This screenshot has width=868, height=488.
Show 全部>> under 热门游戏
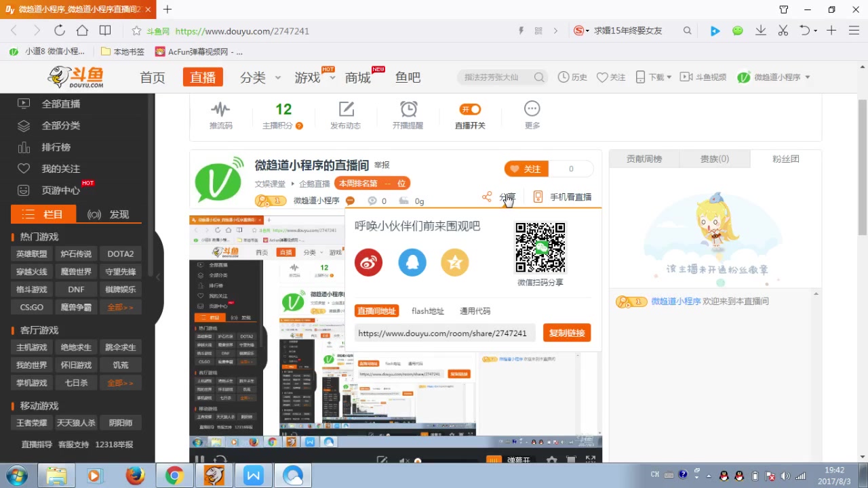click(x=121, y=307)
